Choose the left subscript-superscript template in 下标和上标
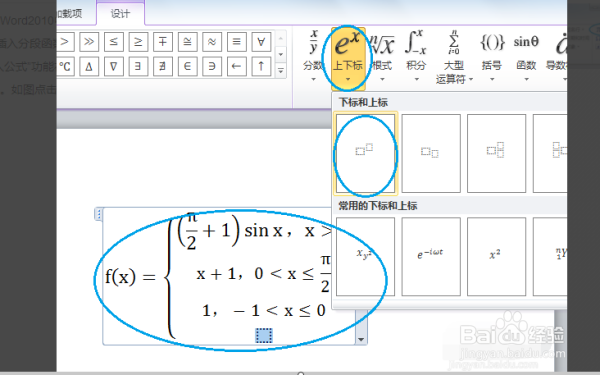Viewport: 600px width, 375px height. [x=550, y=153]
